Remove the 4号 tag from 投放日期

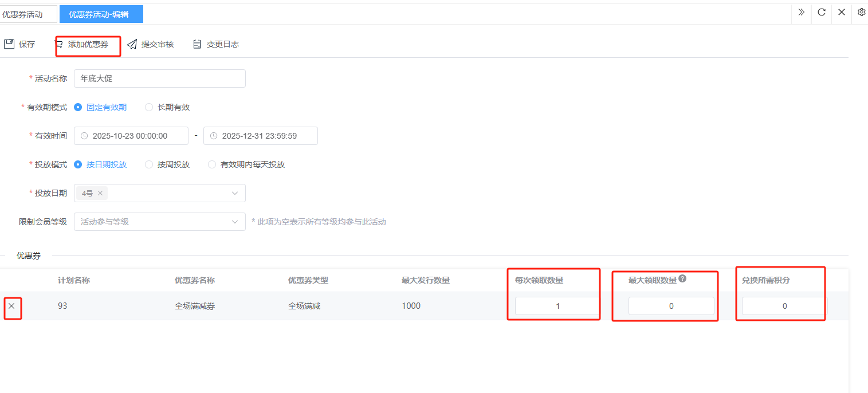[100, 193]
